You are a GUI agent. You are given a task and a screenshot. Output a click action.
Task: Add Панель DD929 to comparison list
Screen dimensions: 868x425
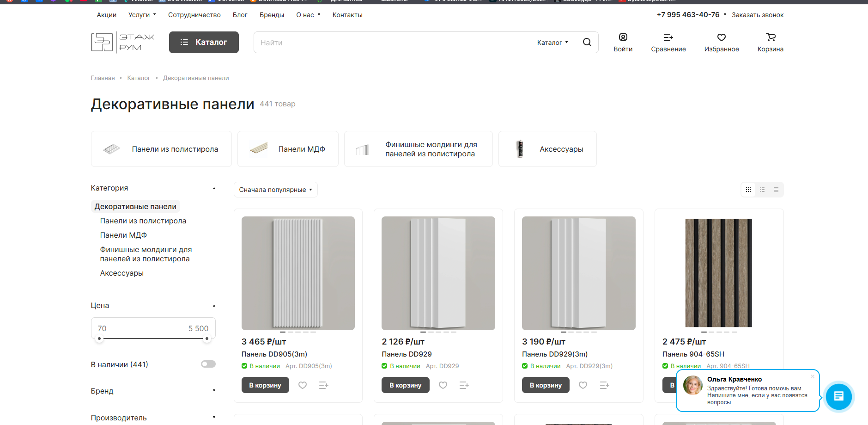464,385
